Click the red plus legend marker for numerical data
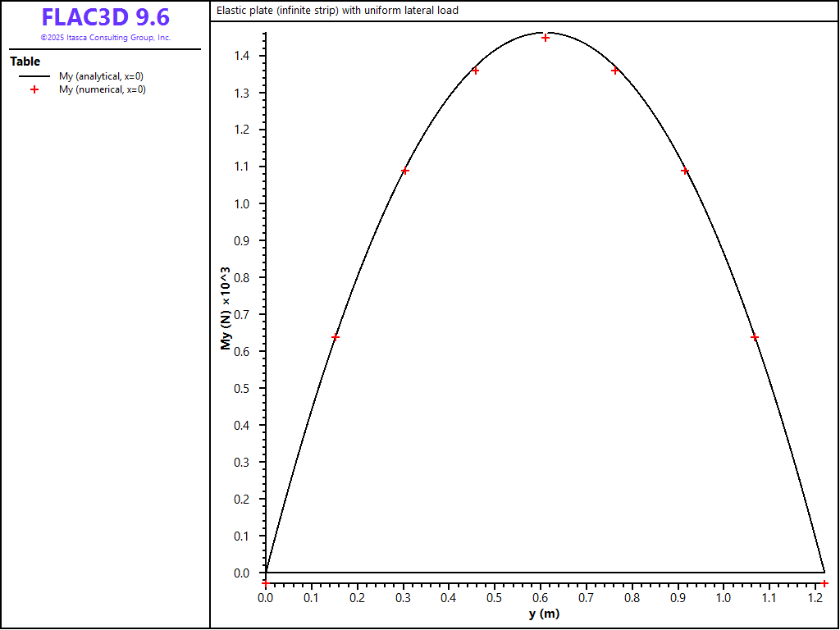Viewport: 840px width, 630px height. point(34,89)
